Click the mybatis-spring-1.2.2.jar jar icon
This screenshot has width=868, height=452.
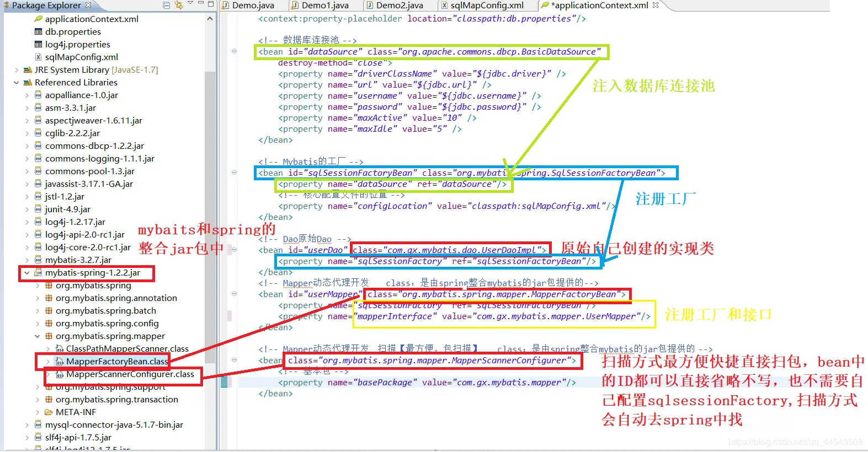pyautogui.click(x=38, y=272)
